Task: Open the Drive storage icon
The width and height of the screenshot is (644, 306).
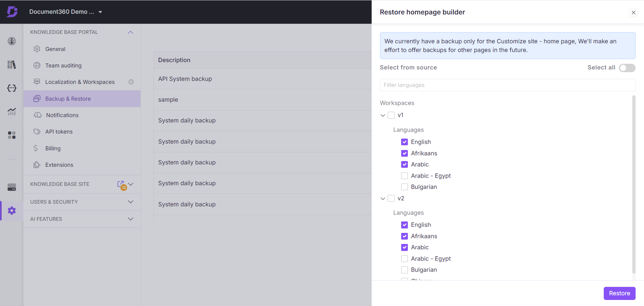Action: click(x=12, y=187)
